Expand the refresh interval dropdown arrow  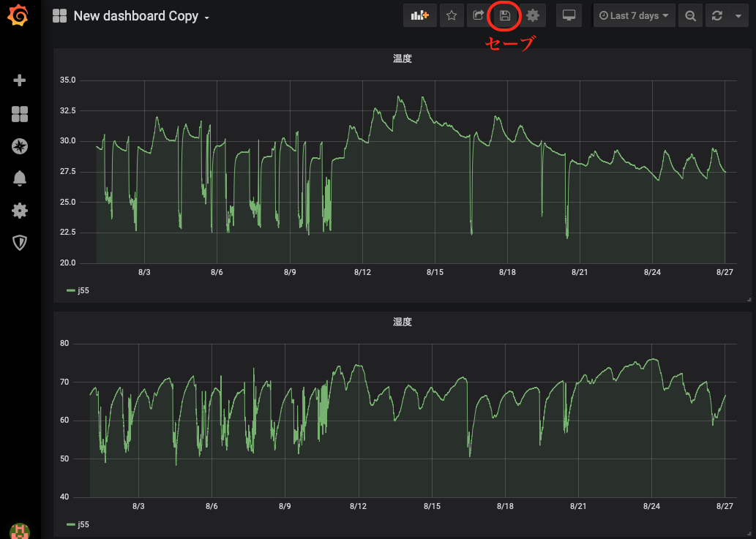(738, 15)
